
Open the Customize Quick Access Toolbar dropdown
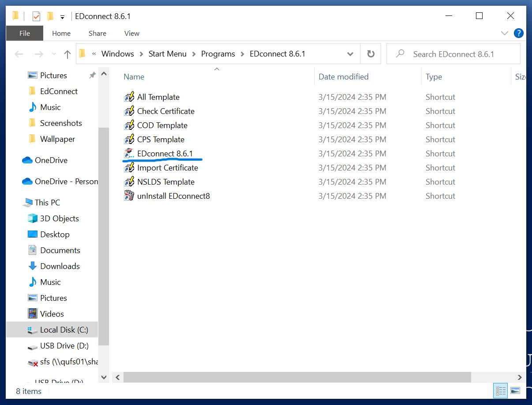tap(62, 17)
